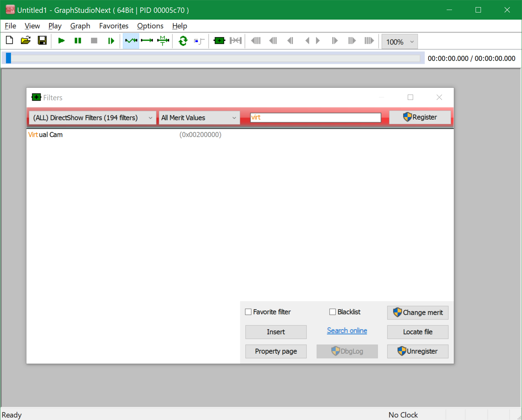The width and height of the screenshot is (522, 420).
Task: Refresh the graph with the green circular arrows icon
Action: [x=183, y=41]
